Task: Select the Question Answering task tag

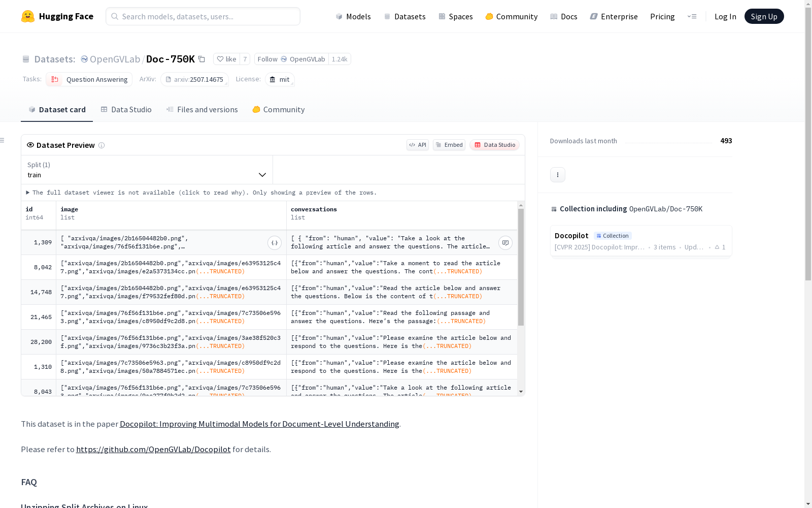Action: 89,79
